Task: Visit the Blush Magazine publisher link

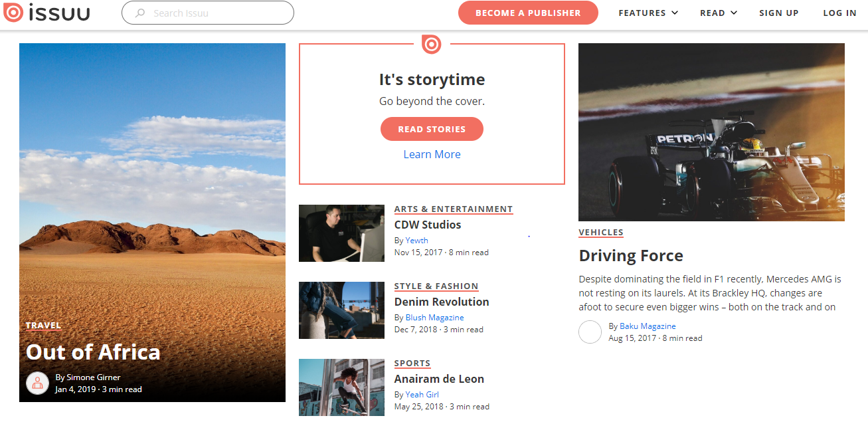Action: point(435,318)
